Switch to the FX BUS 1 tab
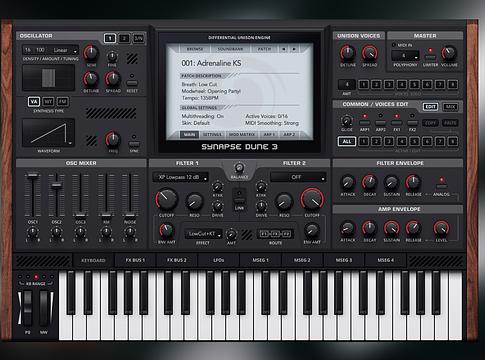The height and width of the screenshot is (360, 485). point(135,260)
